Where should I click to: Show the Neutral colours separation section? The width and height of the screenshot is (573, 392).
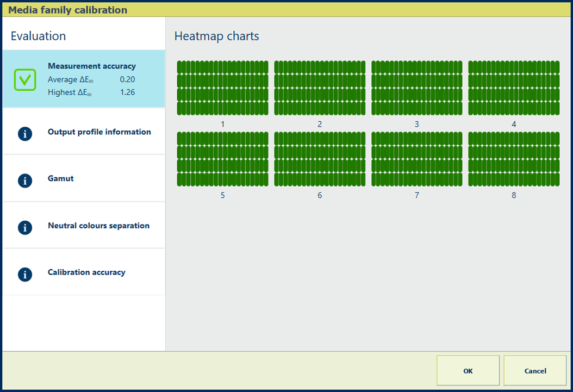[x=98, y=226]
